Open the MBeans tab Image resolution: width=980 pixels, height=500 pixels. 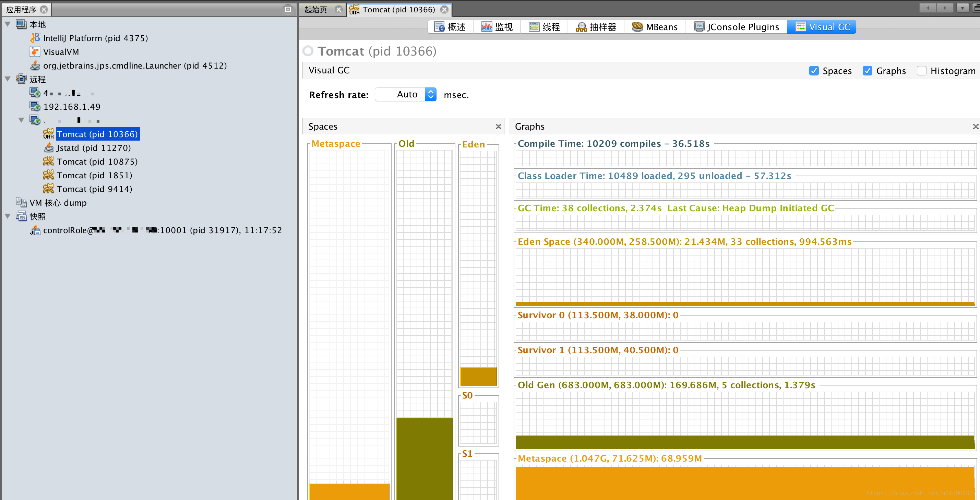[x=655, y=27]
